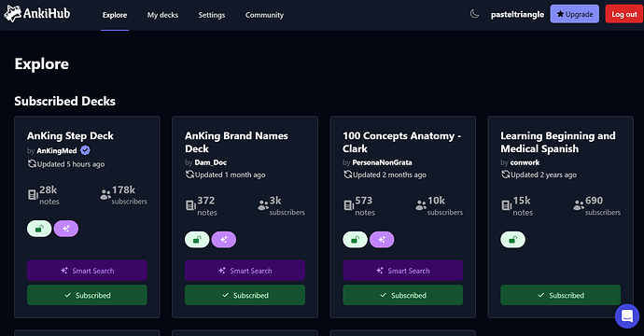644x336 pixels.
Task: Click notes icon beside 28k notes
Action: pyautogui.click(x=33, y=195)
